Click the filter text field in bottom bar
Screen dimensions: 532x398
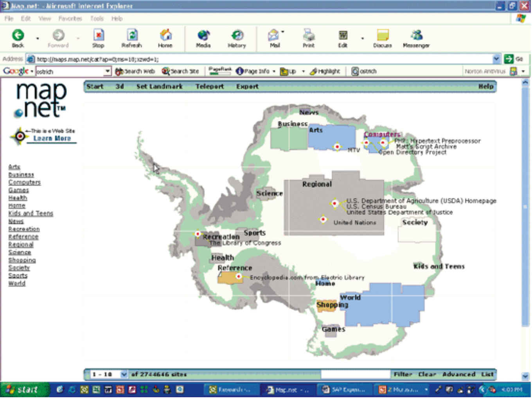point(356,374)
